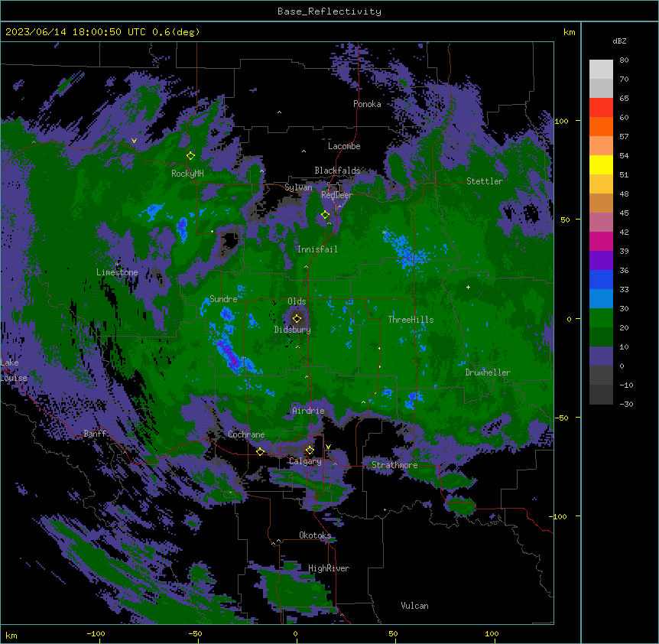
Task: Select the white caret marker west of Ponoka
Action: (279, 112)
